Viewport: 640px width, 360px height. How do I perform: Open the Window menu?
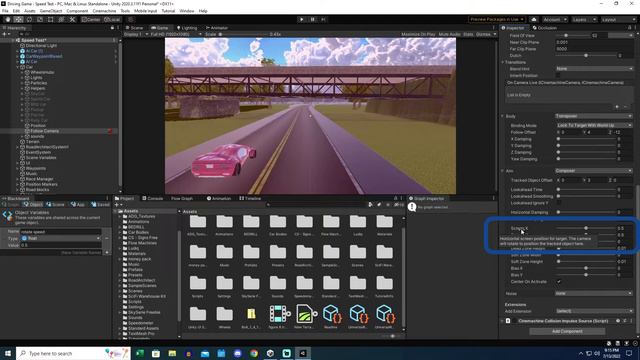click(x=187, y=11)
